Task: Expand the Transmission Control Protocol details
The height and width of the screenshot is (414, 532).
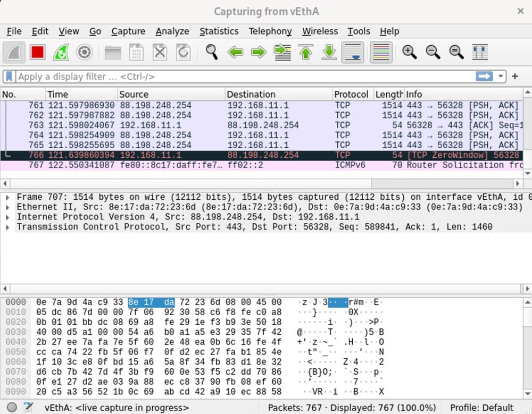Action: tap(7, 227)
